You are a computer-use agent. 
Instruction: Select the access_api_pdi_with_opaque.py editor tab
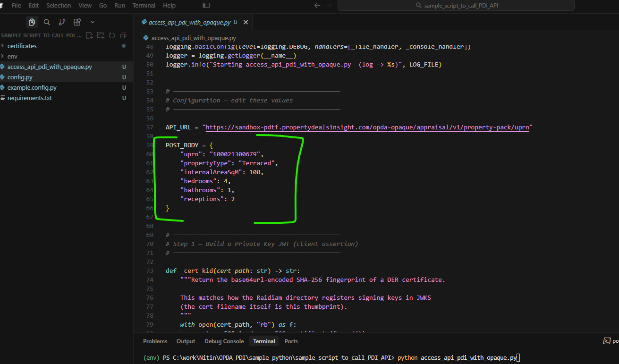[193, 22]
